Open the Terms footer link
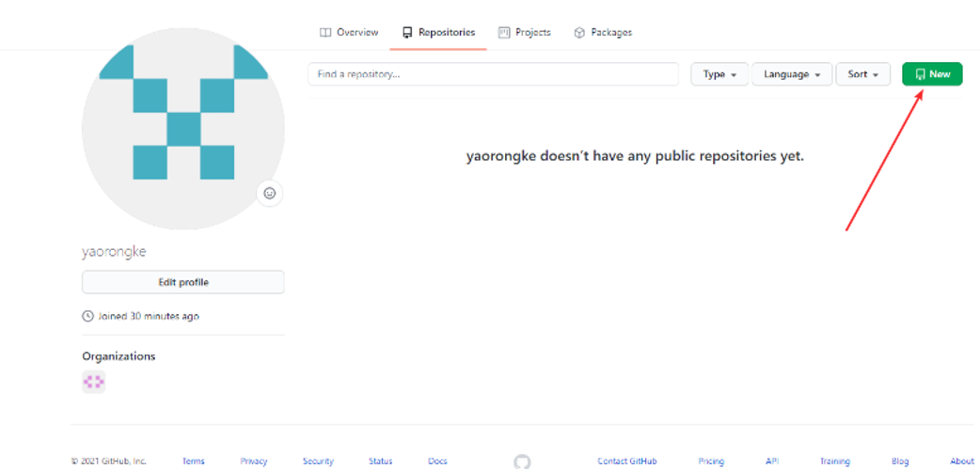The image size is (980, 469). [x=193, y=461]
